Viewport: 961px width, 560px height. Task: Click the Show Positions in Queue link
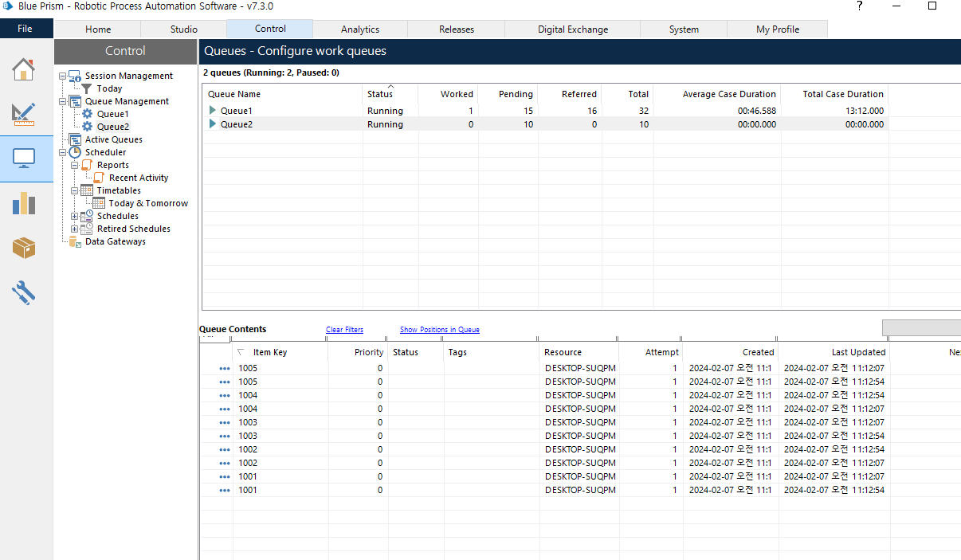click(440, 330)
